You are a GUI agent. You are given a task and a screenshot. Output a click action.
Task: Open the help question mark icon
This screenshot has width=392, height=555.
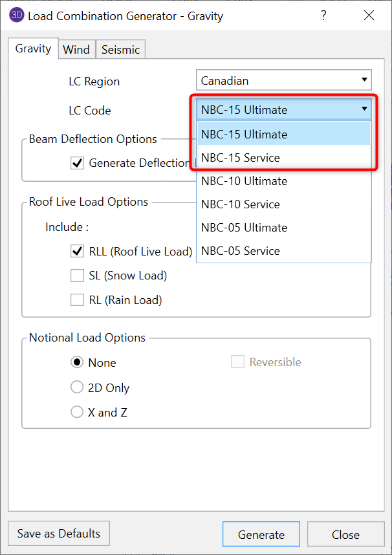click(x=323, y=16)
